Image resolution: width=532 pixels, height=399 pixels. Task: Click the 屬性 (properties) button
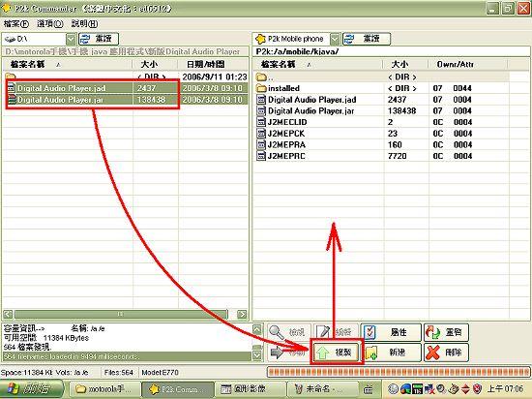click(x=391, y=332)
